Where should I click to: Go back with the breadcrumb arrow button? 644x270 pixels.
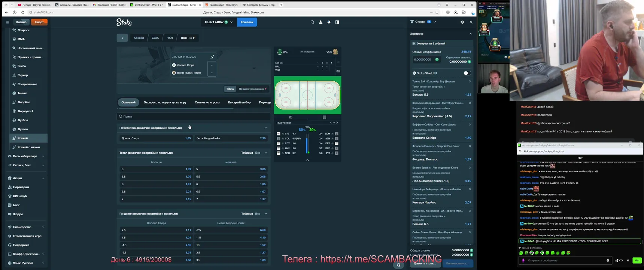(x=122, y=38)
